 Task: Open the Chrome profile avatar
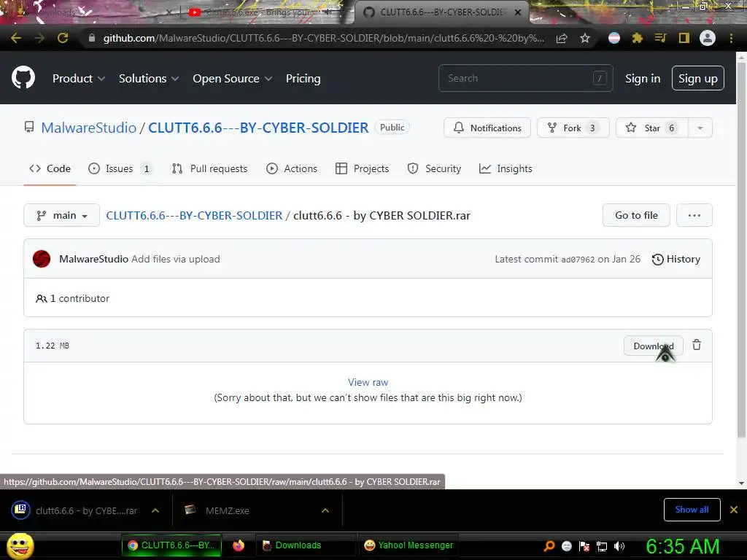click(x=708, y=38)
